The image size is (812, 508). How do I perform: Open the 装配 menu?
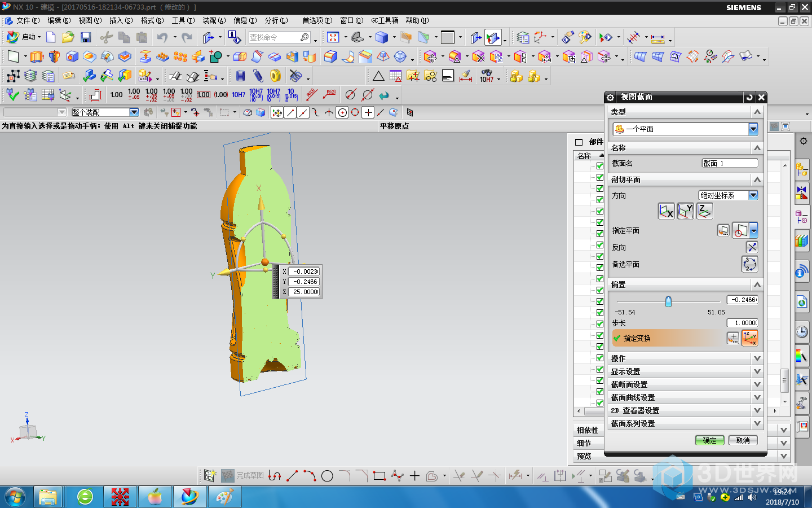214,20
